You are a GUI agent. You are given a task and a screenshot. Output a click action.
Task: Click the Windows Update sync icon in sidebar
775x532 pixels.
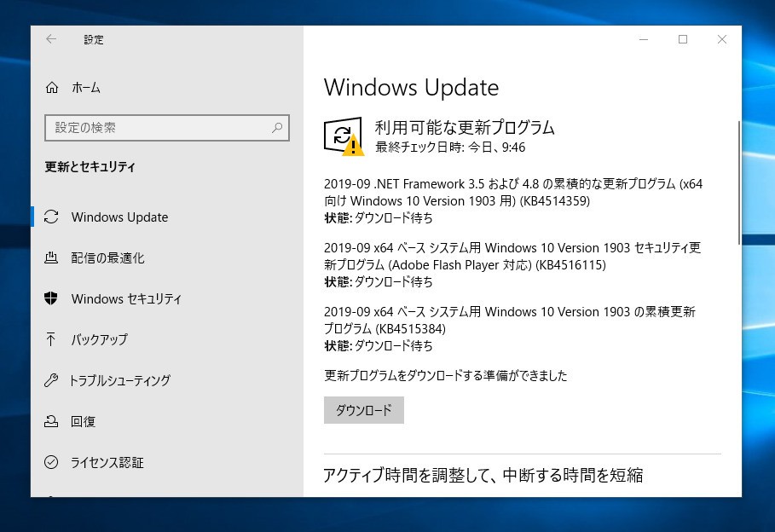point(51,217)
